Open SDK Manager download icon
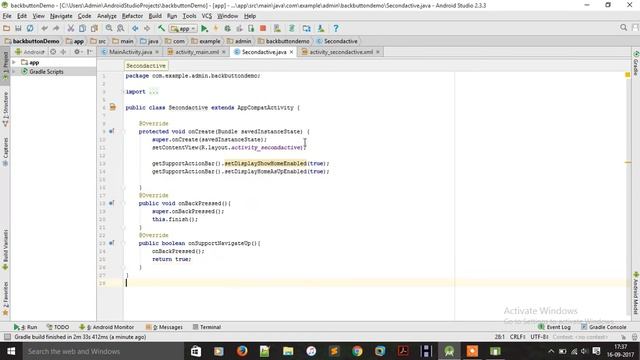Image resolution: width=640 pixels, height=360 pixels. pos(321,29)
